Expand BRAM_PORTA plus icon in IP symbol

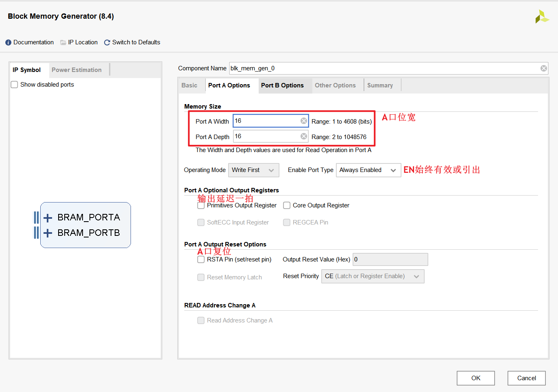(x=48, y=218)
